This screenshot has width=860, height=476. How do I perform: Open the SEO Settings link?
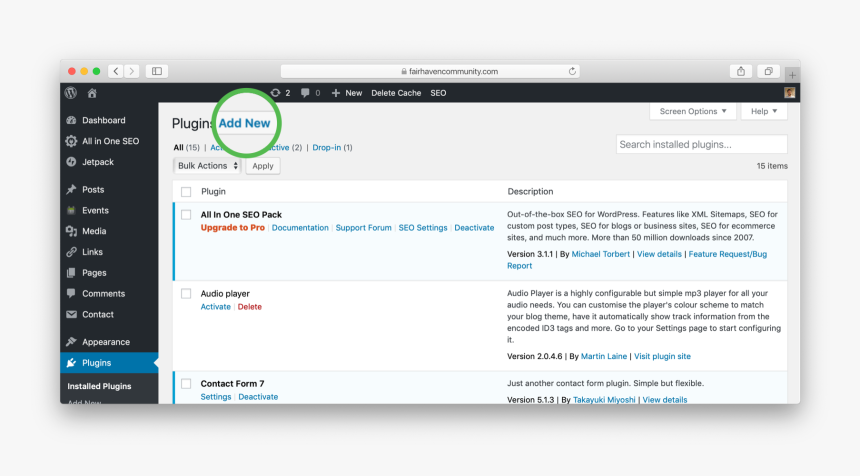click(x=423, y=228)
